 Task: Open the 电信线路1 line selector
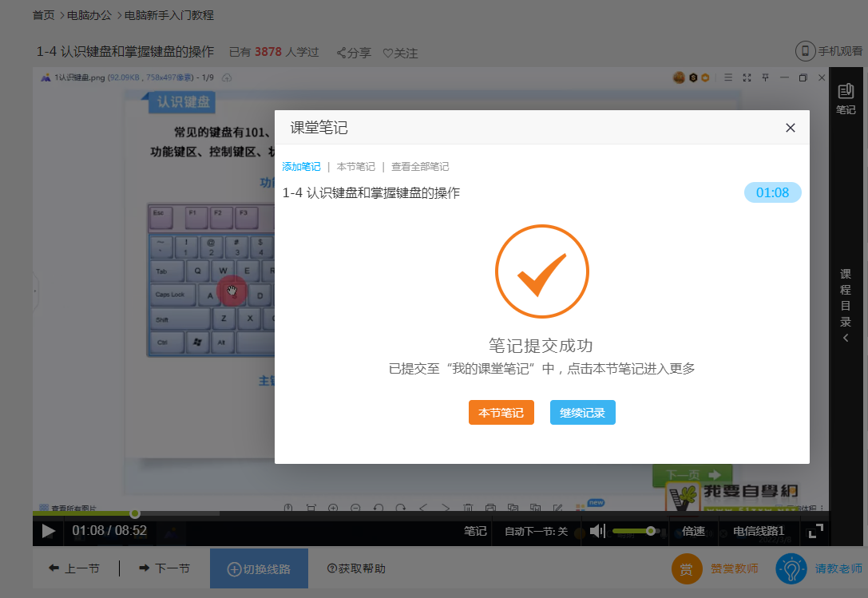click(759, 531)
